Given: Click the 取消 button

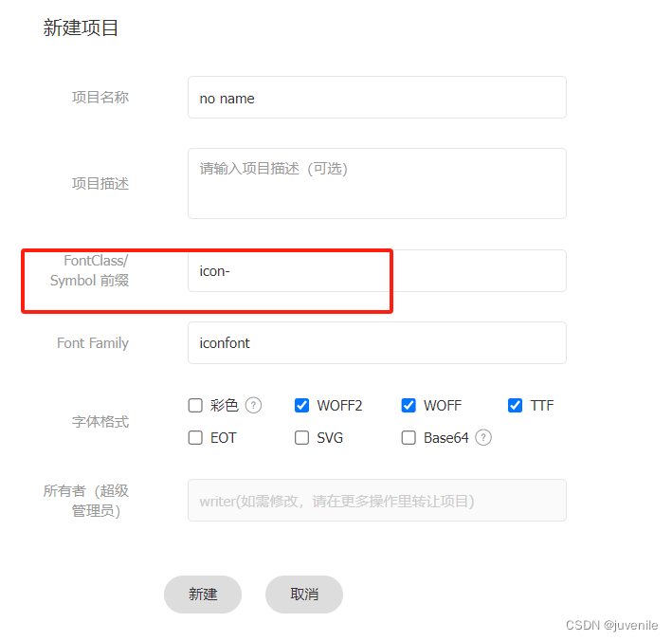Looking at the screenshot, I should pos(304,595).
